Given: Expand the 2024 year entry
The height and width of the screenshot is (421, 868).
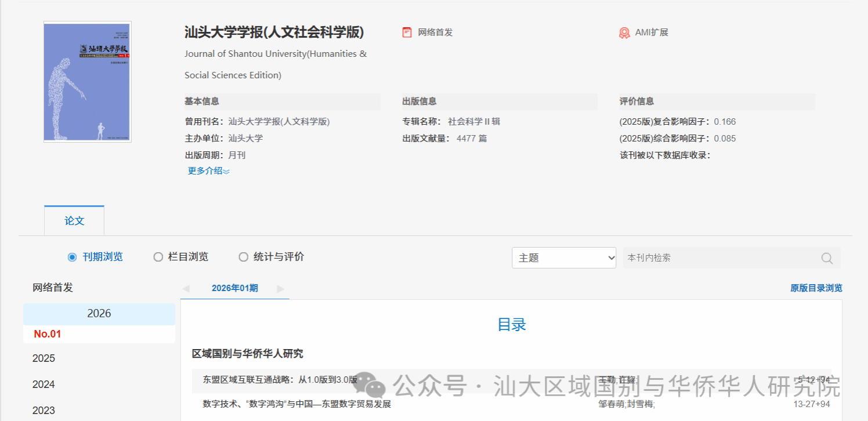Looking at the screenshot, I should click(x=44, y=384).
